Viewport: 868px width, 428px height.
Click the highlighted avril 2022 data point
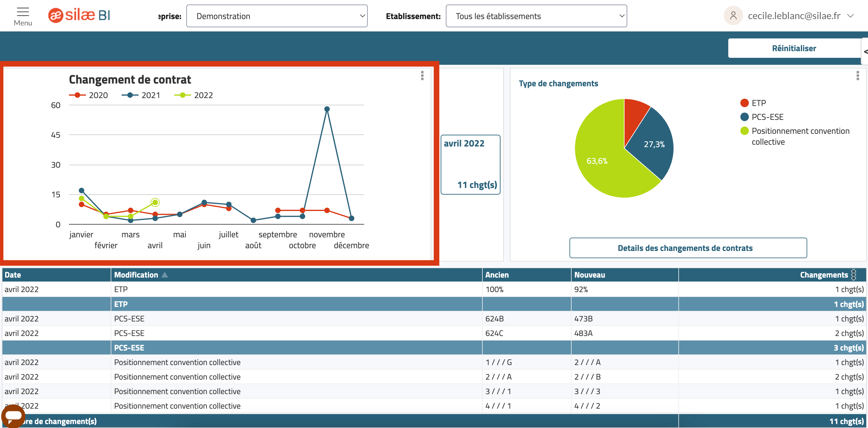[x=155, y=202]
